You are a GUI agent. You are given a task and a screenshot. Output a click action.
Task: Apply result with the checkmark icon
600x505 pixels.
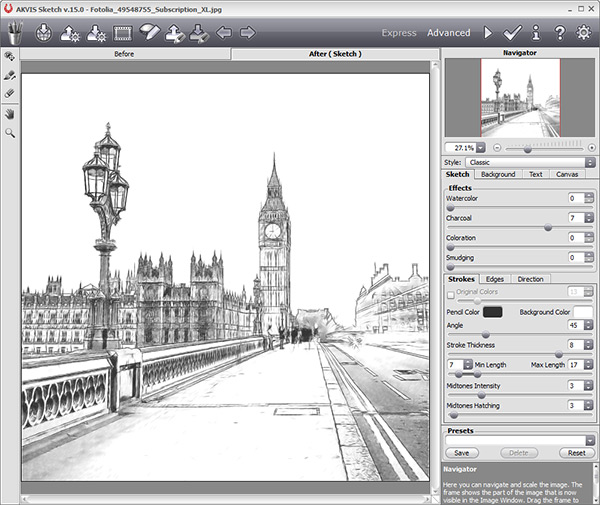512,33
